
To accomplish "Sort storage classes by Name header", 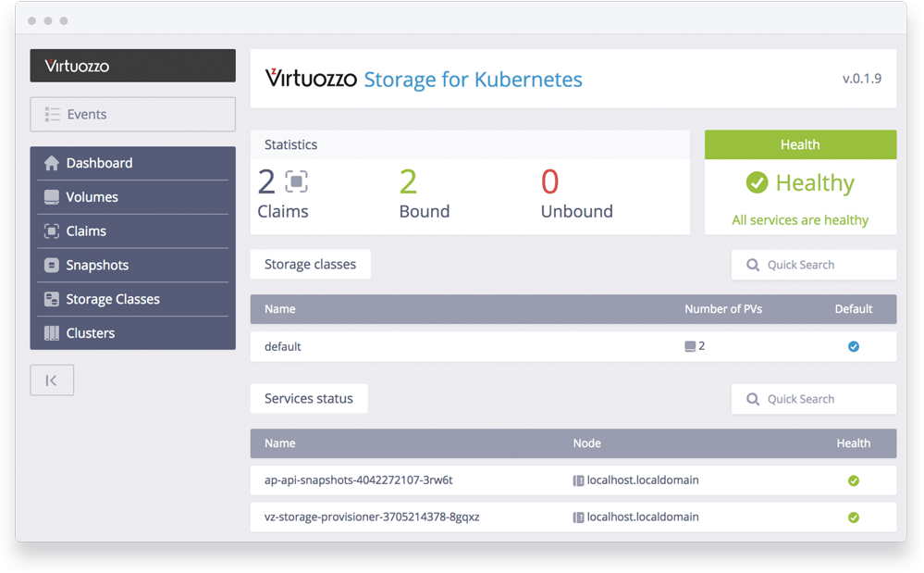I will [280, 309].
